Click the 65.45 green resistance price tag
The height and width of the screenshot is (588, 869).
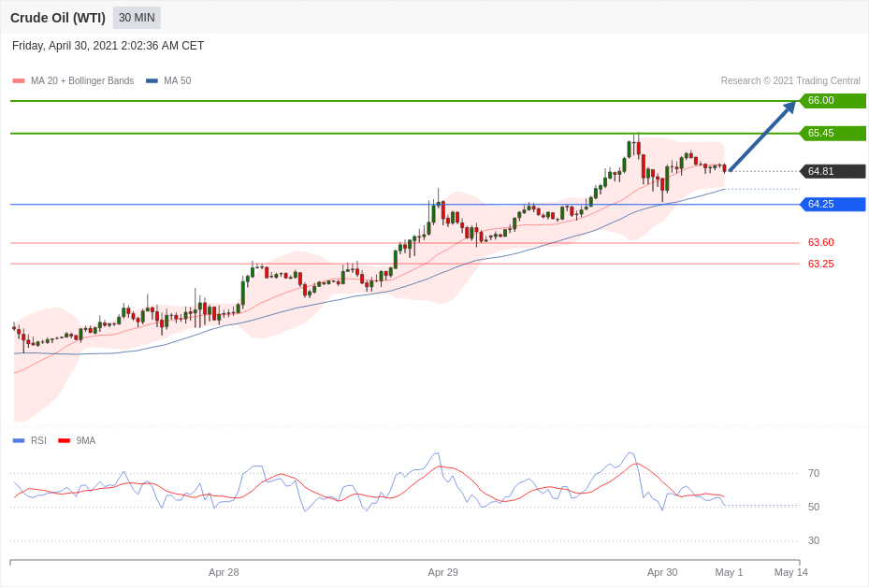[832, 134]
